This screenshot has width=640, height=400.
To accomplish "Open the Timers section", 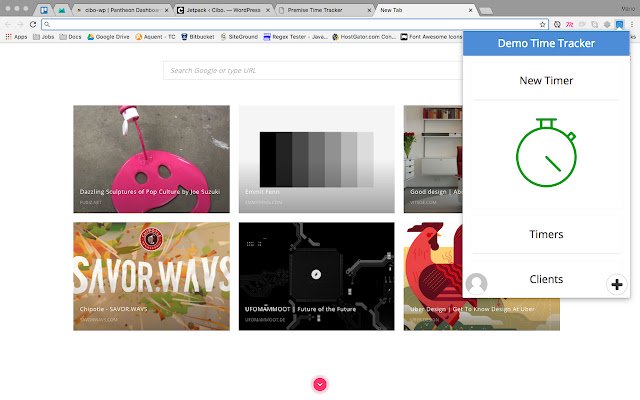I will pyautogui.click(x=546, y=234).
